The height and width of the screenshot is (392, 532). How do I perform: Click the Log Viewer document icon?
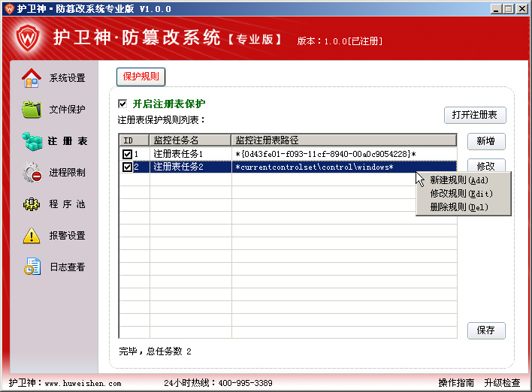point(31,267)
